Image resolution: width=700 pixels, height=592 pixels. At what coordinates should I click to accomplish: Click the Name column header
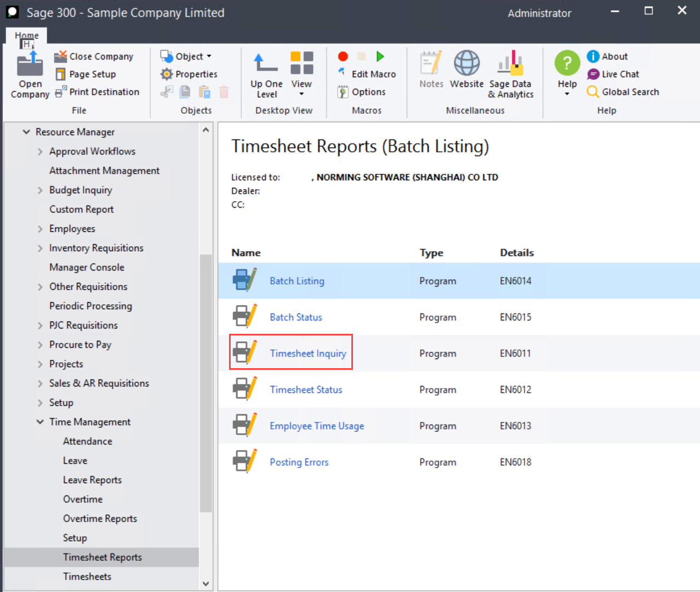tap(246, 253)
